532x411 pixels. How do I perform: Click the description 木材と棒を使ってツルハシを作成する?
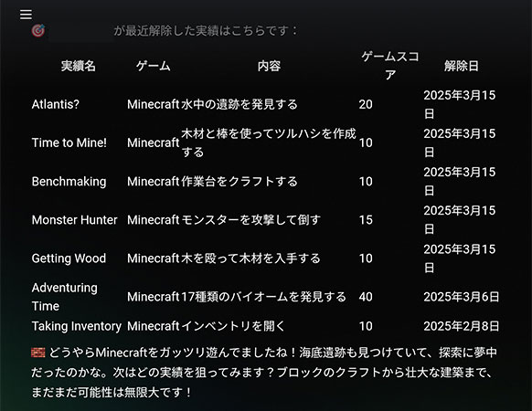269,142
